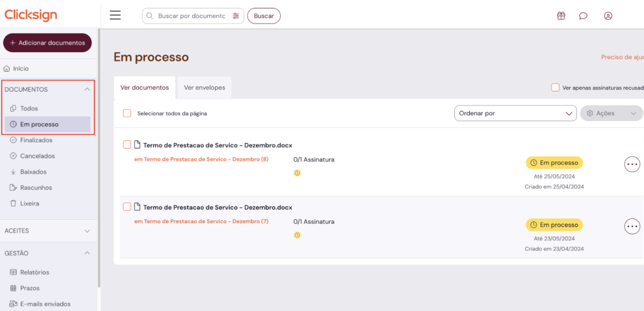Click the 'Adicionar documentos' button
This screenshot has width=644, height=311.
47,43
